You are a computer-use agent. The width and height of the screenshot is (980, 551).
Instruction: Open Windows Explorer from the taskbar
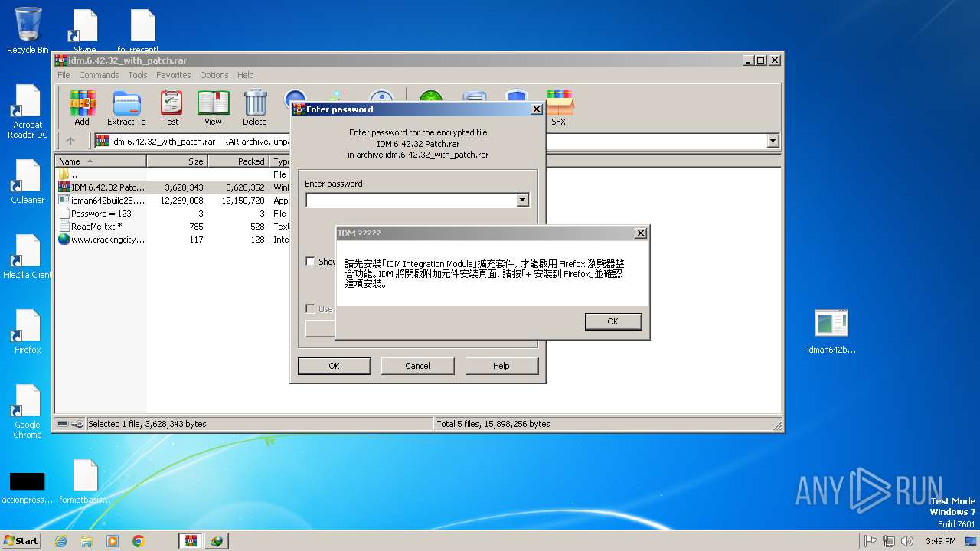point(87,541)
